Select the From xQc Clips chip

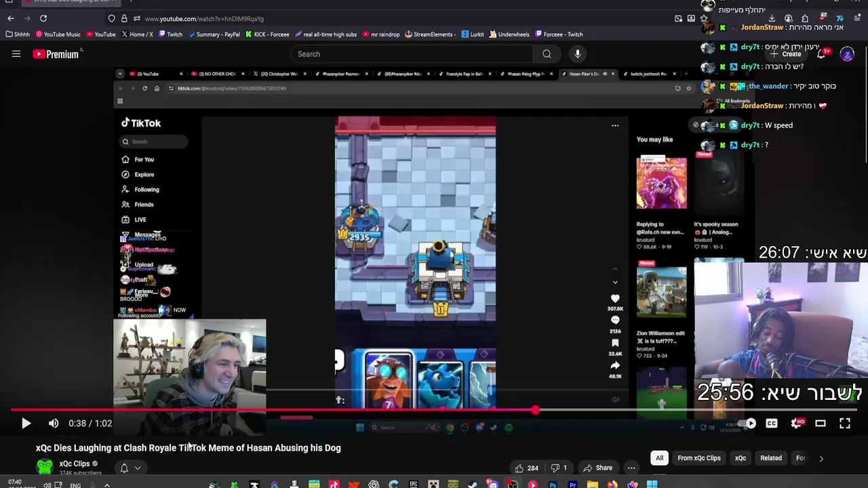699,458
